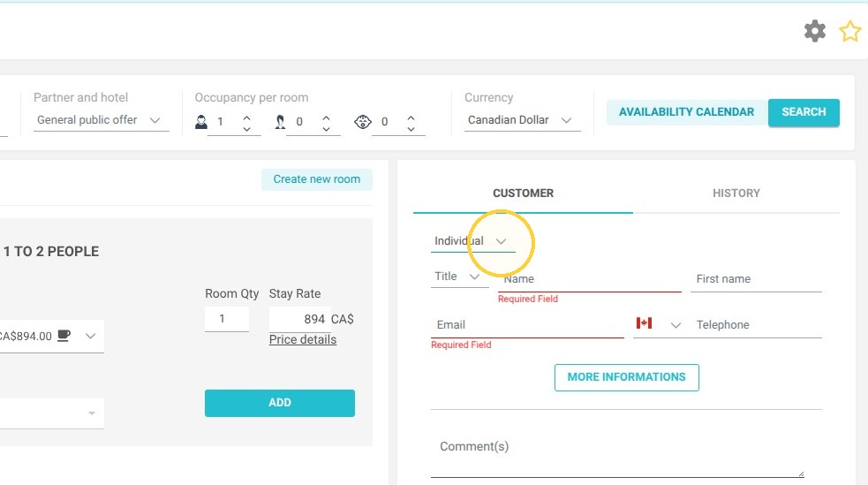Increase child occupancy with up arrow

point(326,117)
